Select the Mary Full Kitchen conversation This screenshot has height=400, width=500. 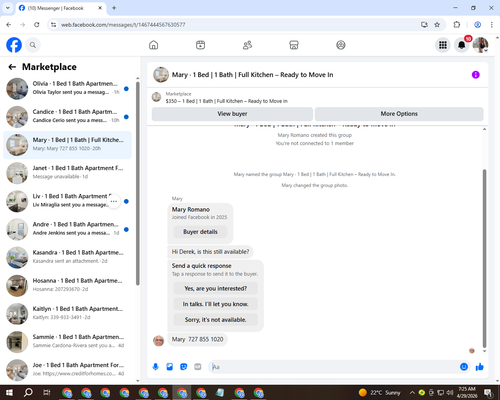[x=67, y=145]
